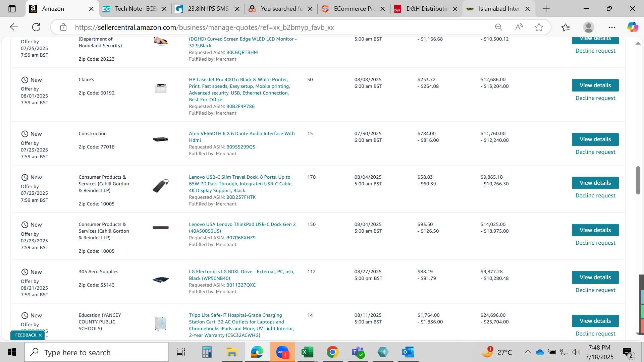Add this page to favorites star
Viewport: 644px width, 362px height.
pos(539,27)
